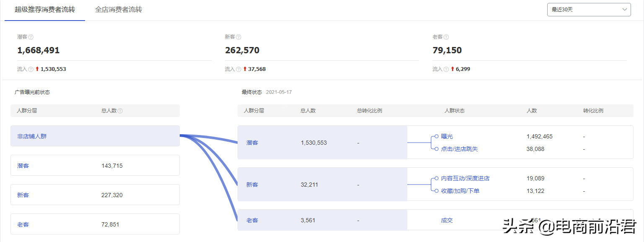Screen dimensions: 644x242
Task: Click the 潜客 link in the left table
Action: (23, 165)
